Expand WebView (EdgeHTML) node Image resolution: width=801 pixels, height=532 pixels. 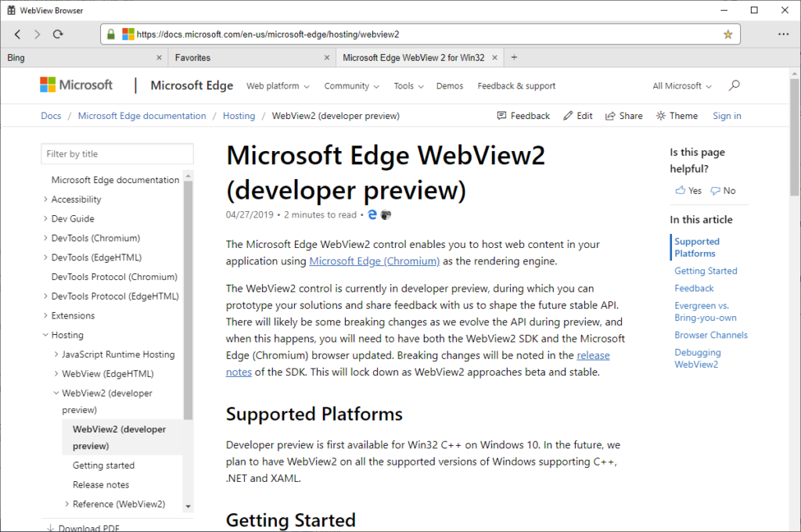click(x=56, y=374)
